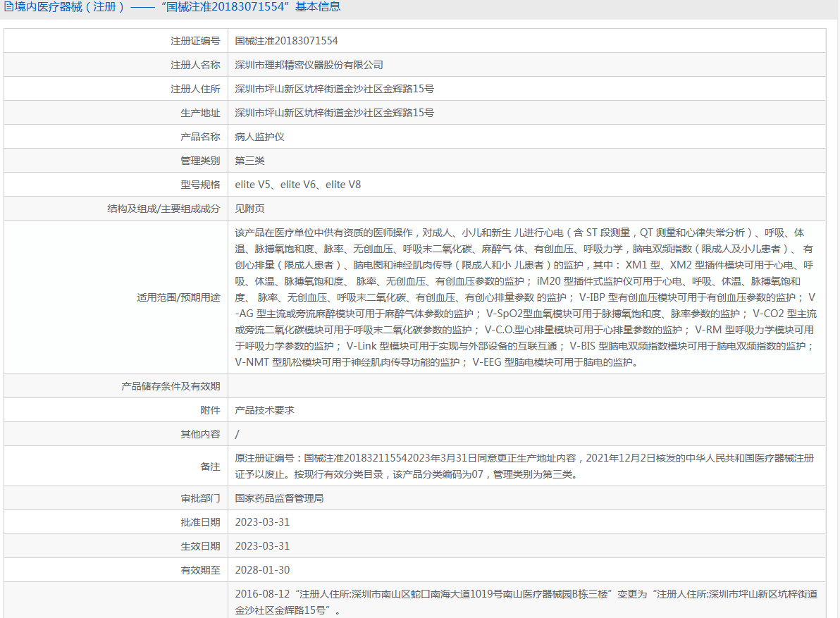Click the remark text starting 原注册证编号
Screen dimensions: 840x618
click(525, 466)
